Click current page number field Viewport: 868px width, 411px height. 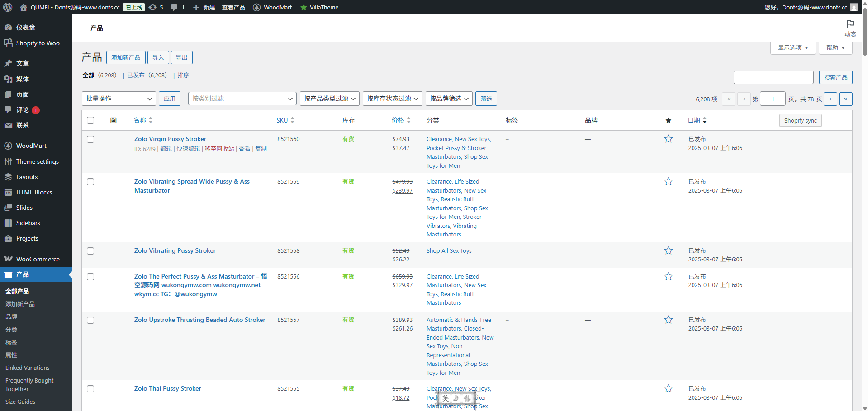(x=773, y=99)
